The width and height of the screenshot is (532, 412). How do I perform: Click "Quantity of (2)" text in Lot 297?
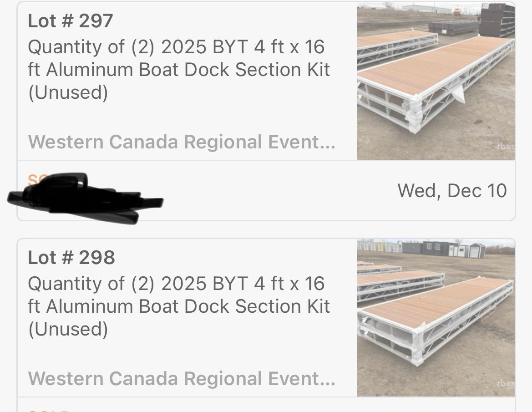point(91,47)
